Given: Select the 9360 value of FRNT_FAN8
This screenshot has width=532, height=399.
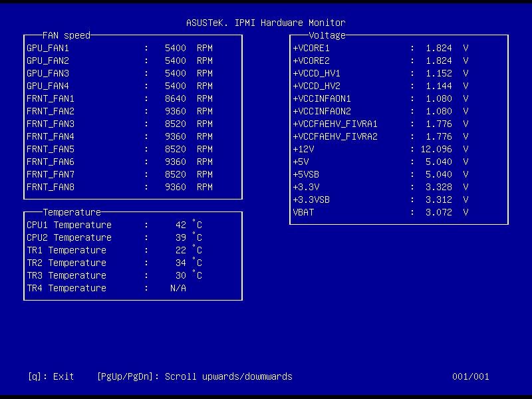Looking at the screenshot, I should [x=176, y=187].
